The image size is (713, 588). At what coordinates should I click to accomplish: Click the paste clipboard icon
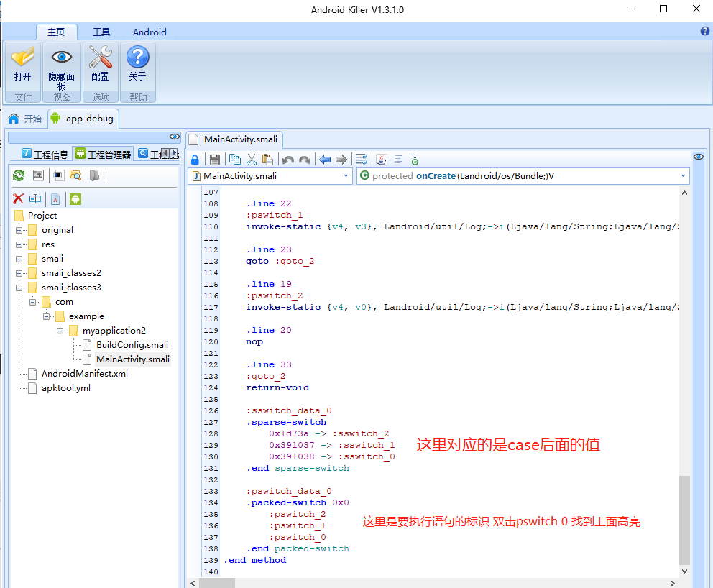point(268,160)
